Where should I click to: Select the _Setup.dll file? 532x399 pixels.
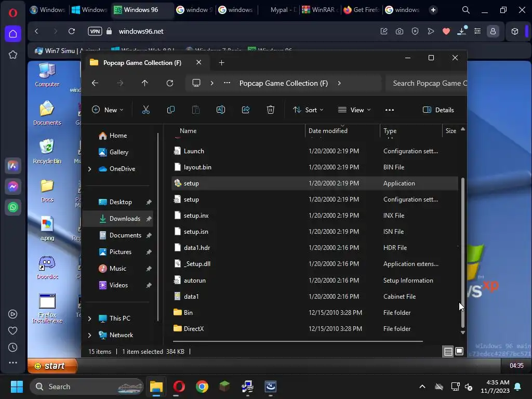pyautogui.click(x=315, y=264)
